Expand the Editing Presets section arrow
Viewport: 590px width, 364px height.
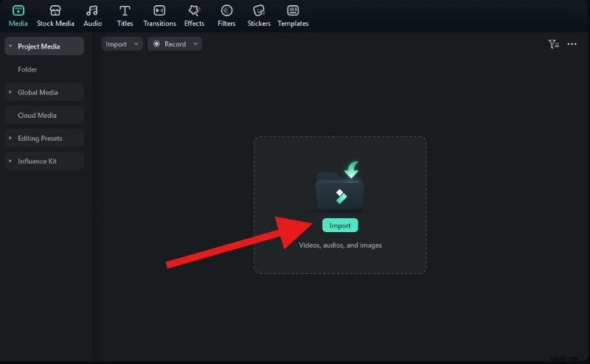tap(10, 138)
